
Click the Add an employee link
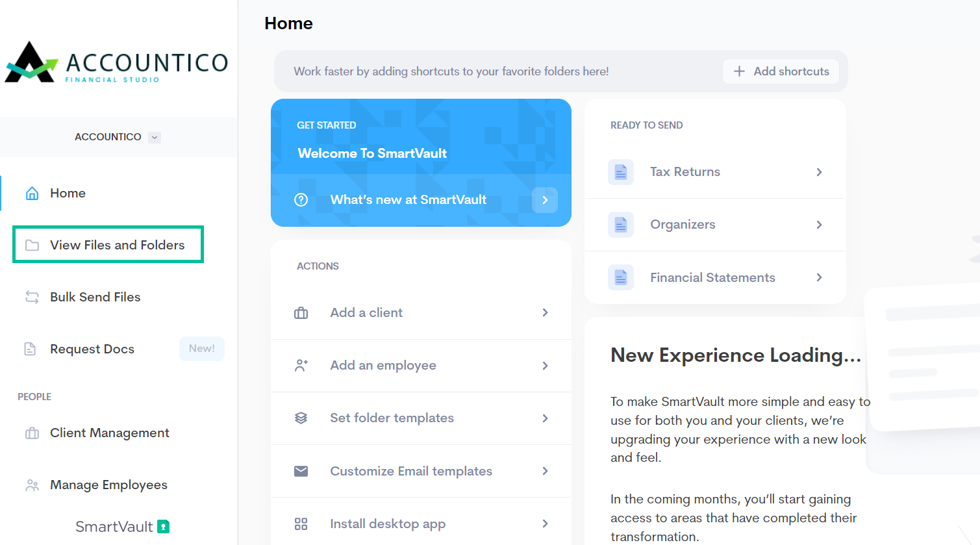click(x=383, y=366)
